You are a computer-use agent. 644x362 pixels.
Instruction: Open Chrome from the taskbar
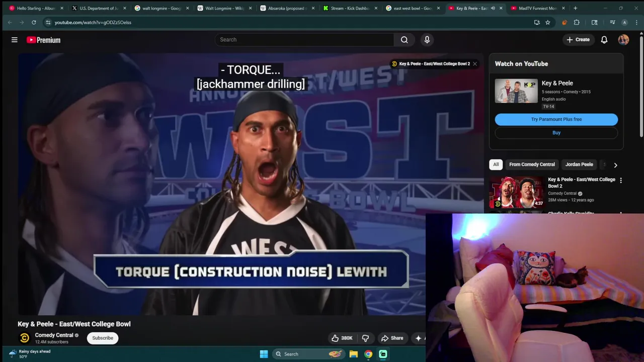[x=368, y=354]
